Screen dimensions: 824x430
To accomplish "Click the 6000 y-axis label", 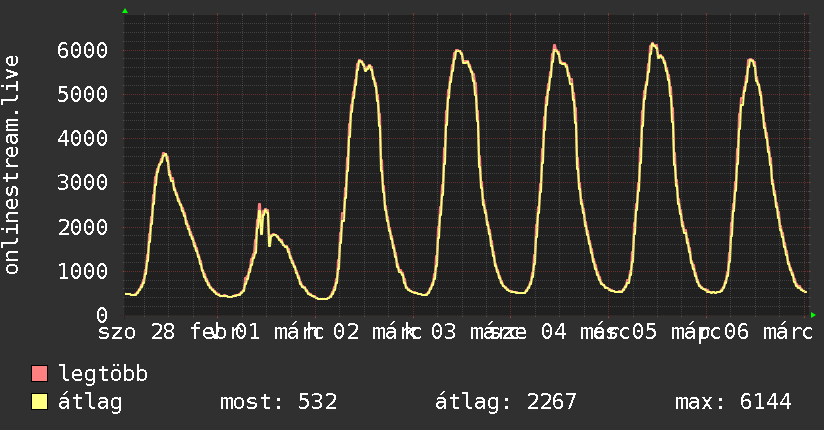I will pos(83,50).
